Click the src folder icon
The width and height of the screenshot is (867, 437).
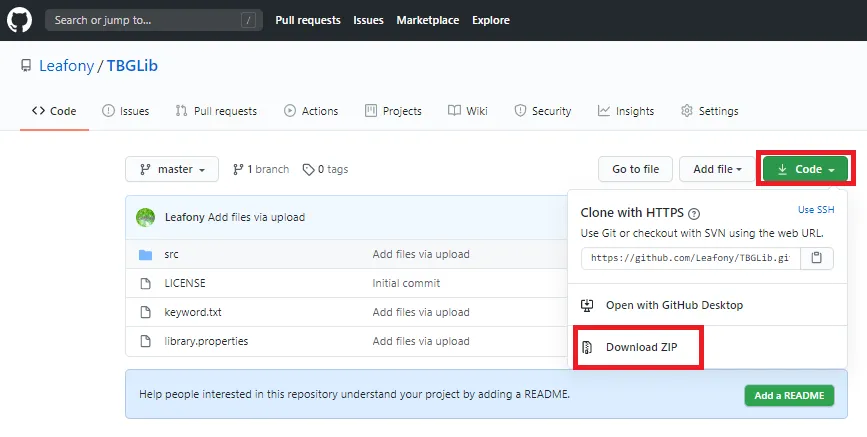(x=145, y=255)
